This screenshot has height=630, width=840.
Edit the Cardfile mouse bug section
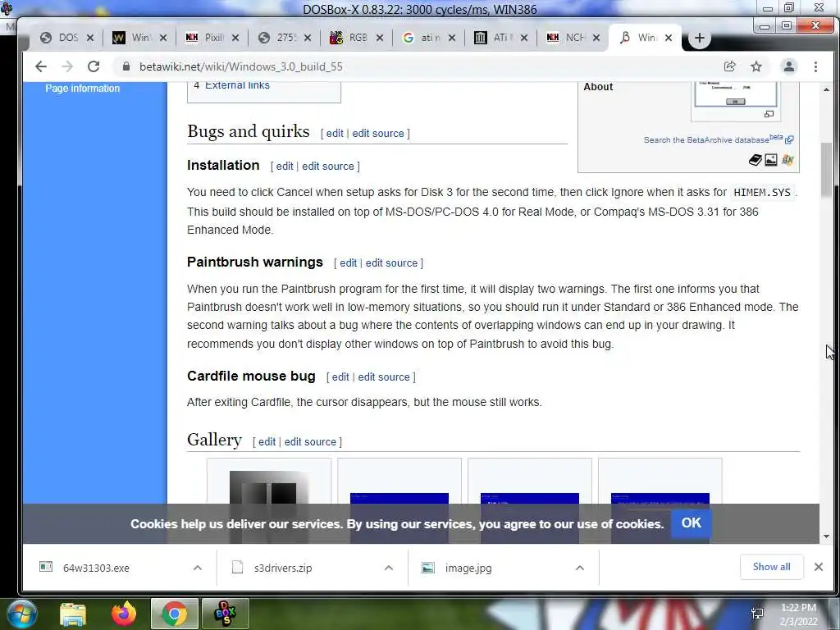click(x=340, y=377)
